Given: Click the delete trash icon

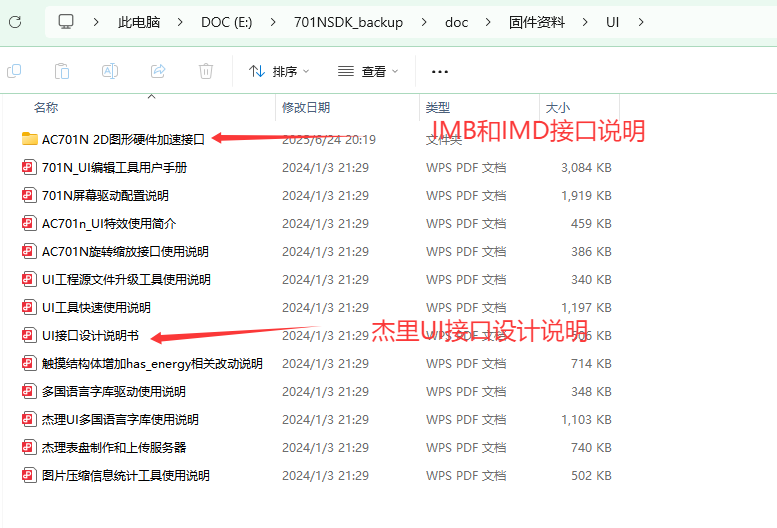Looking at the screenshot, I should 206,71.
